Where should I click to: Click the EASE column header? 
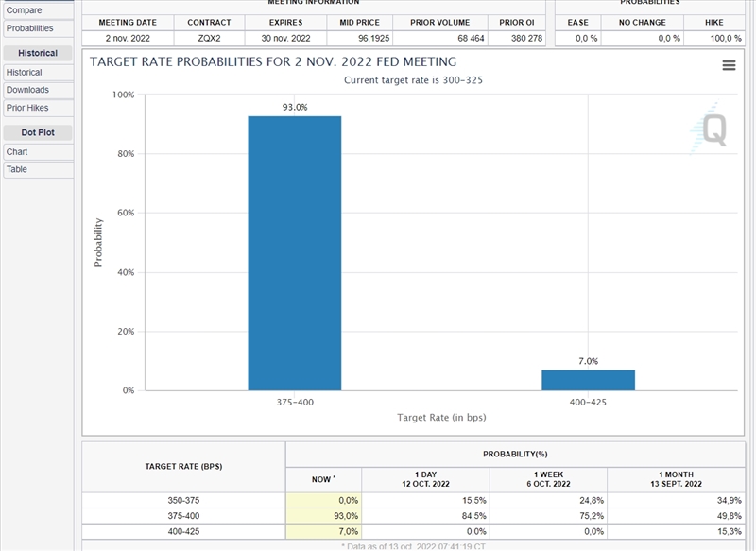tap(578, 22)
